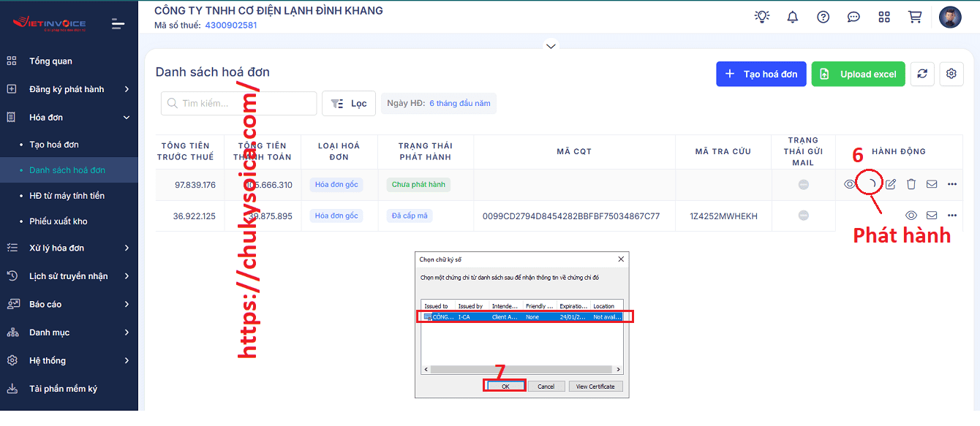The width and height of the screenshot is (980, 426).
Task: Edit the Chưa phát hành invoice
Action: [x=891, y=184]
